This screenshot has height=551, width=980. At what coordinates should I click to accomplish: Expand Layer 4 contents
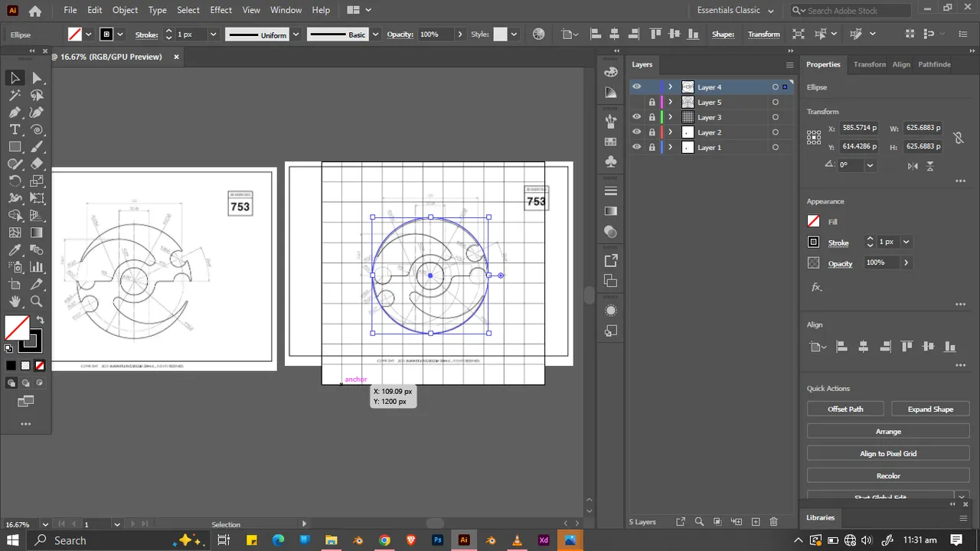pyautogui.click(x=671, y=87)
